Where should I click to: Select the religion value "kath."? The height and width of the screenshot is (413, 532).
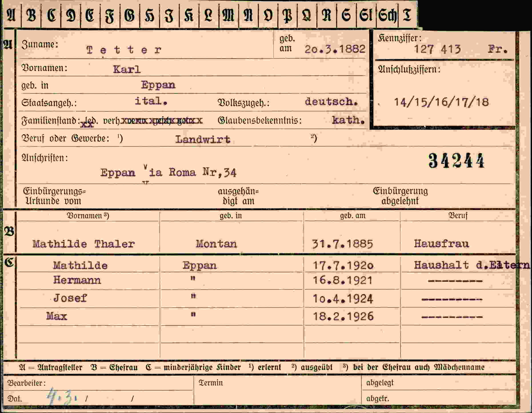(x=348, y=120)
